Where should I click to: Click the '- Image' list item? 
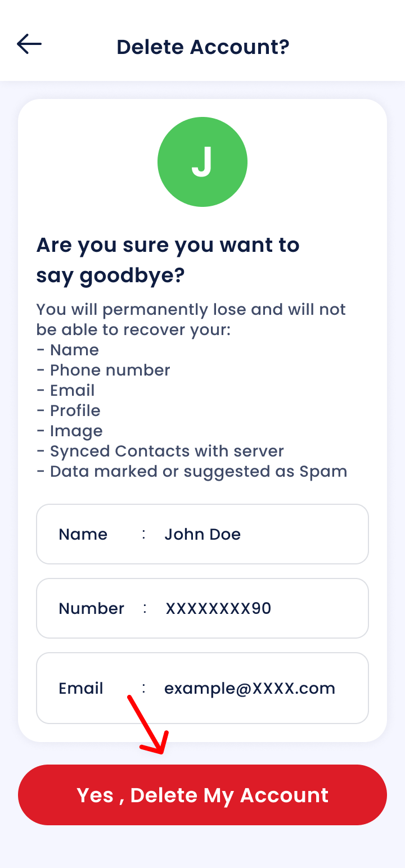tap(70, 431)
